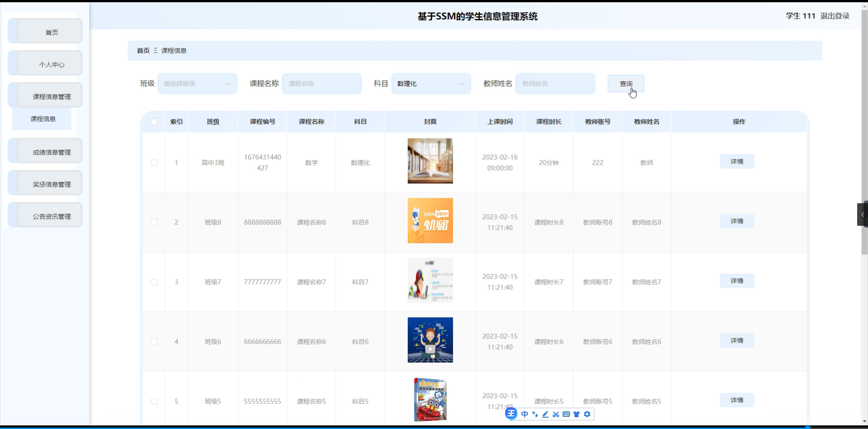Open 个人中心 in the sidebar
868x429 pixels.
(45, 63)
